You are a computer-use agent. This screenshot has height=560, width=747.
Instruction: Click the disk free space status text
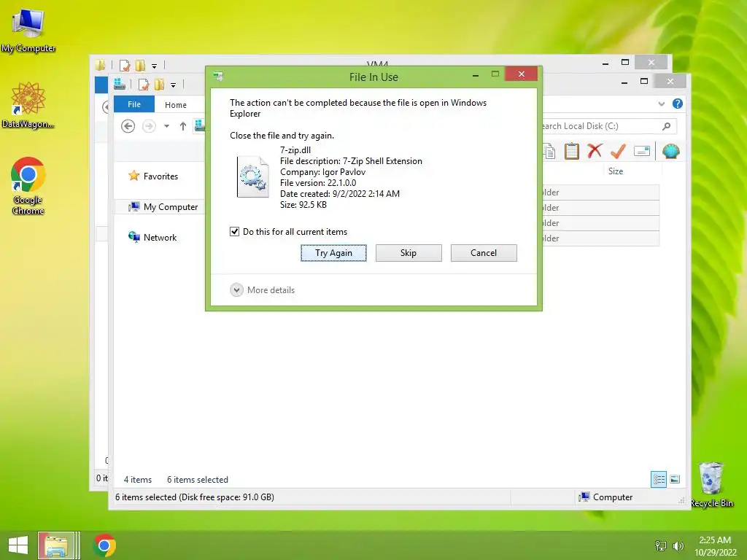pos(194,497)
